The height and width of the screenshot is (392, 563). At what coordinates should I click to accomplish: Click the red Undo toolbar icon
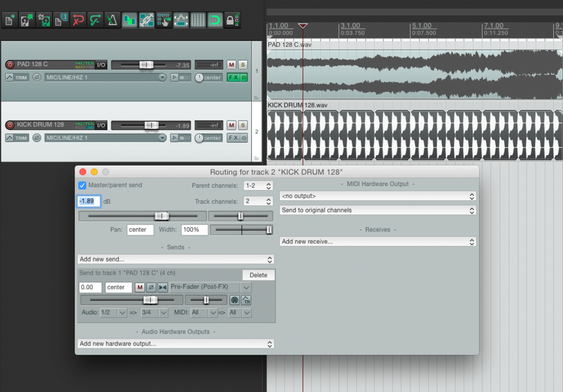[x=78, y=20]
